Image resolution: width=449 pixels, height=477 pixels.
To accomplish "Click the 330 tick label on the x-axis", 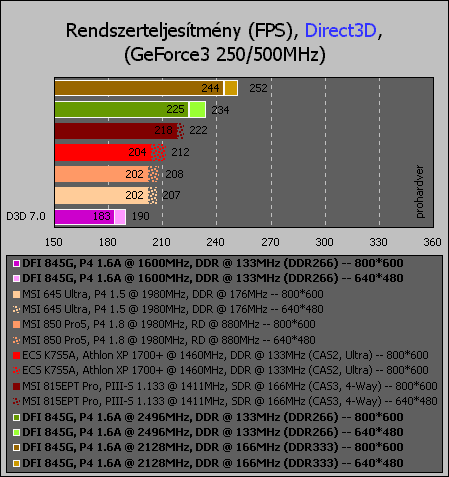I will click(x=378, y=242).
